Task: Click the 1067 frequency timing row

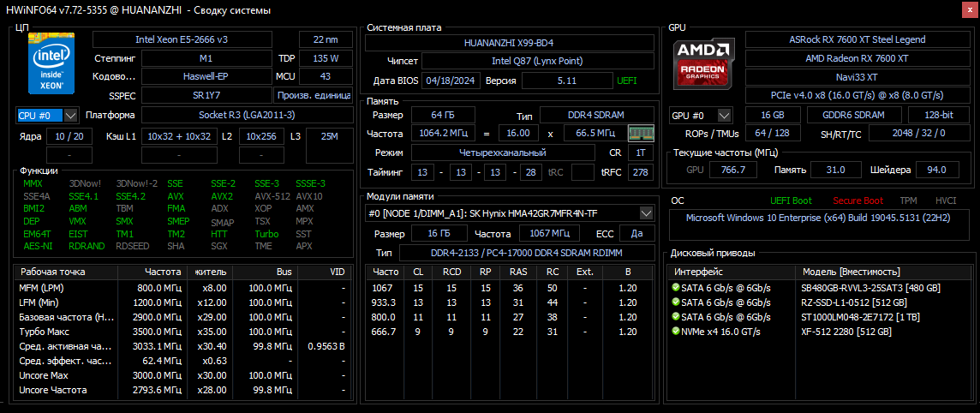Action: pos(510,288)
